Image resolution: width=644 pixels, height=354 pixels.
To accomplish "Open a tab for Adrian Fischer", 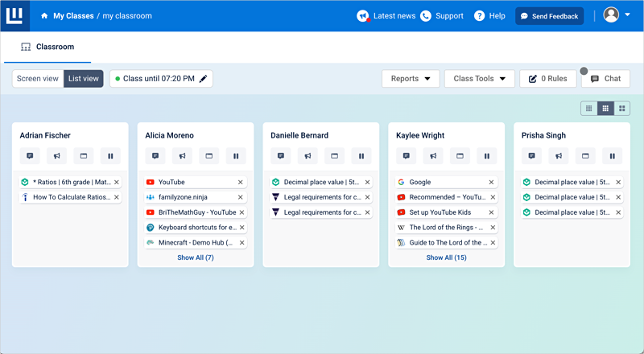I will tap(84, 156).
